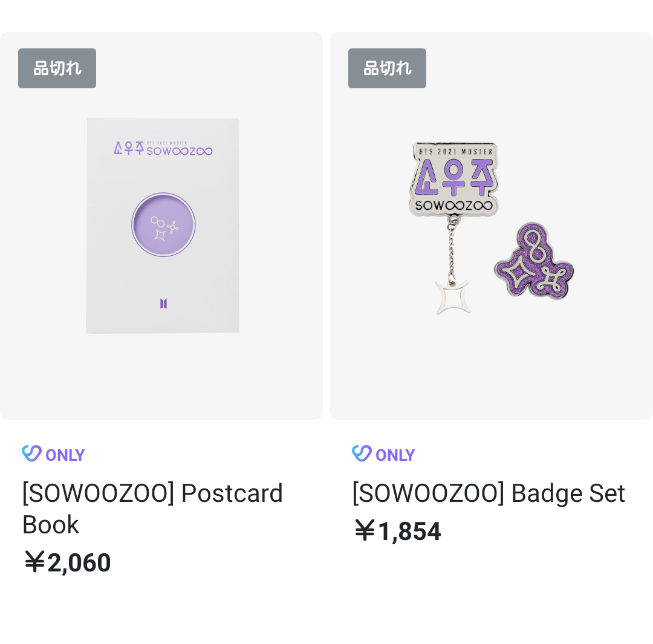The width and height of the screenshot is (653, 644).
Task: Click the ¥2,060 price
Action: click(67, 562)
